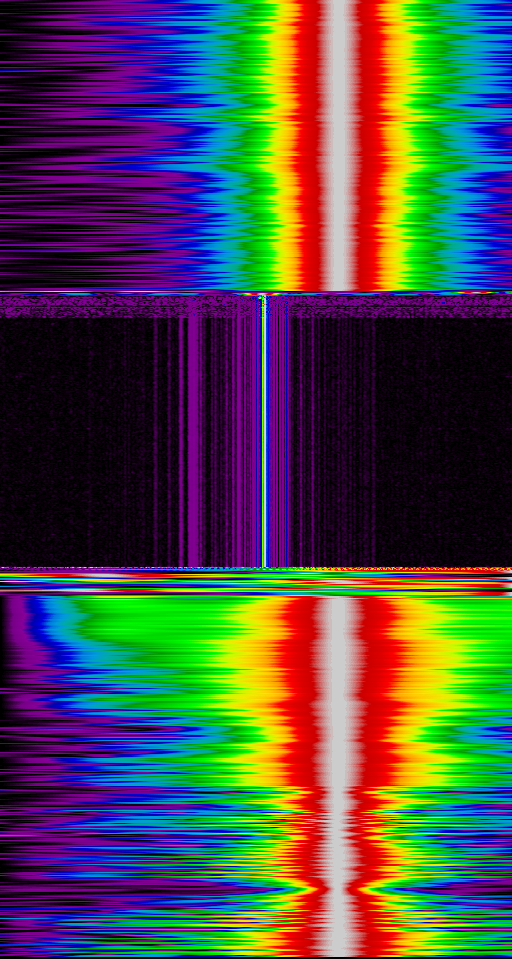Click the multicolor horizontal stripe band below black panel
Viewport: 512px width, 959px height.
(256, 582)
